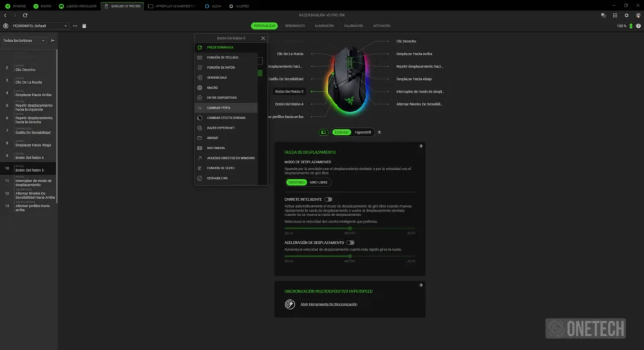Select Dentado scroll mode
The image size is (644, 350).
pyautogui.click(x=296, y=182)
